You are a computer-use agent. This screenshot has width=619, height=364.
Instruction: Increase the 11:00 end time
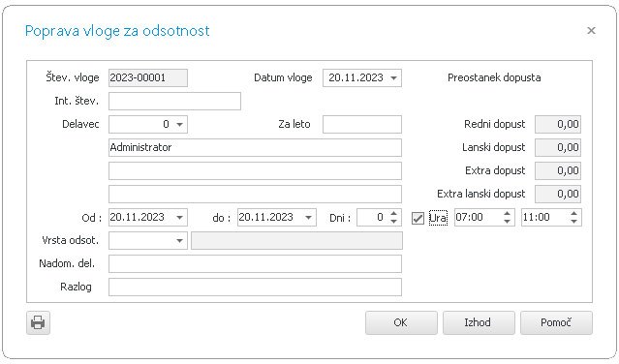click(574, 213)
